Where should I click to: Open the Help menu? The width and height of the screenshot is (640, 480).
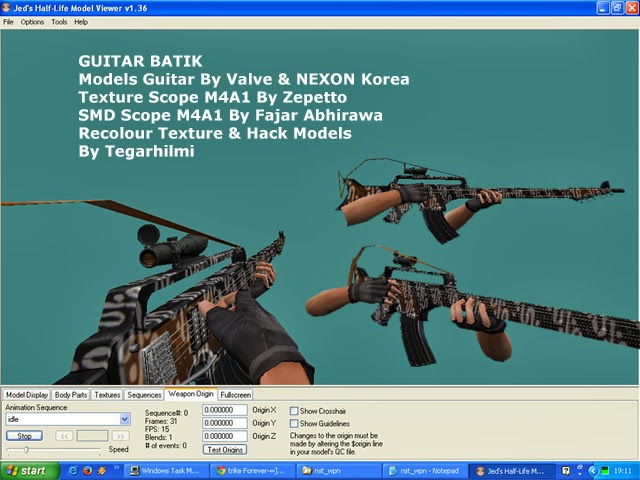(81, 22)
